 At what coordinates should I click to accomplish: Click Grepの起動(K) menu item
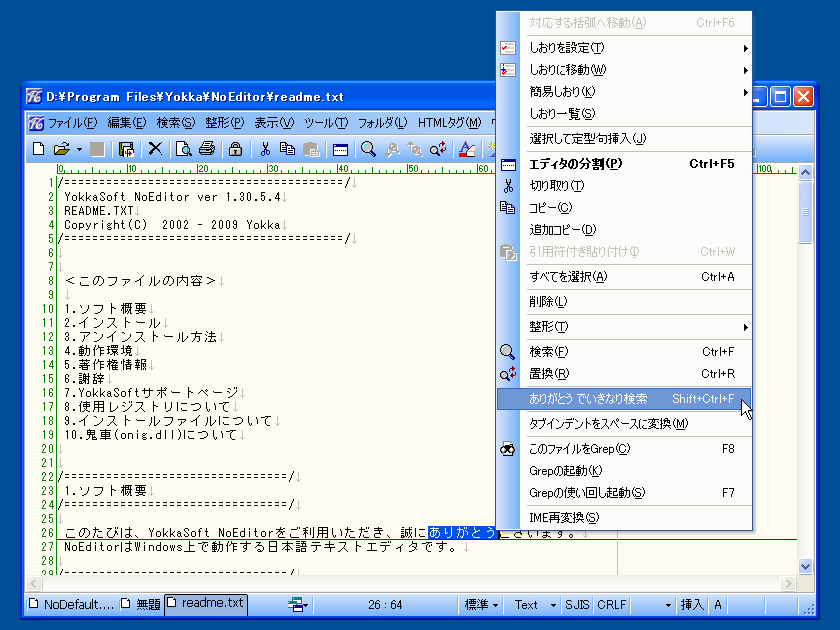625,471
